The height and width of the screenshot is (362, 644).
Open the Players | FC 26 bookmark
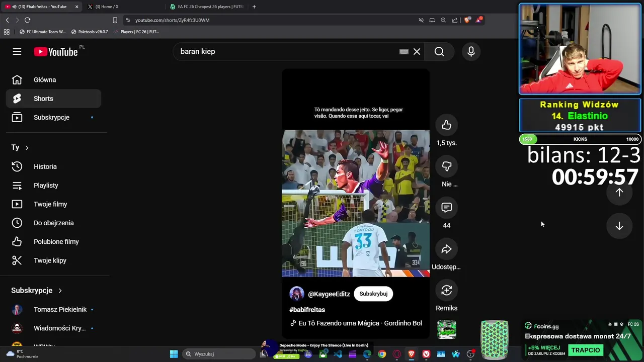point(136,32)
